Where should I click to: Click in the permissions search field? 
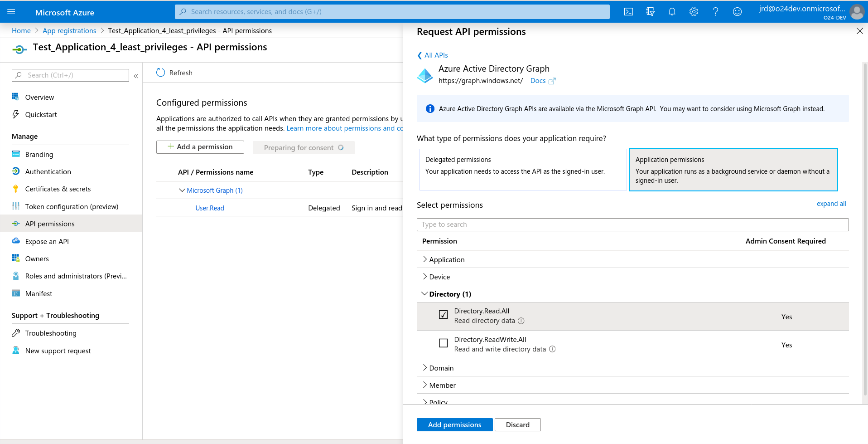coord(632,224)
